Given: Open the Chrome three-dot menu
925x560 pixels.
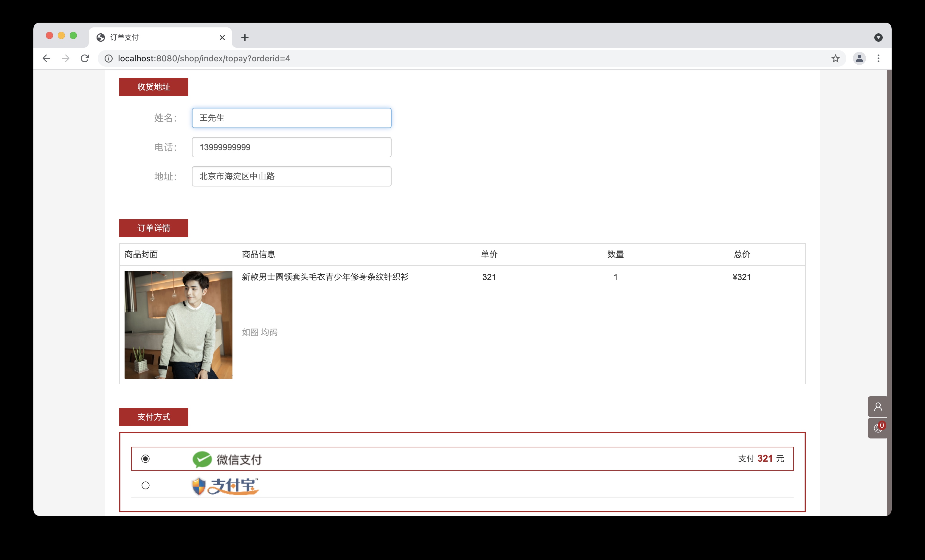Looking at the screenshot, I should [879, 59].
